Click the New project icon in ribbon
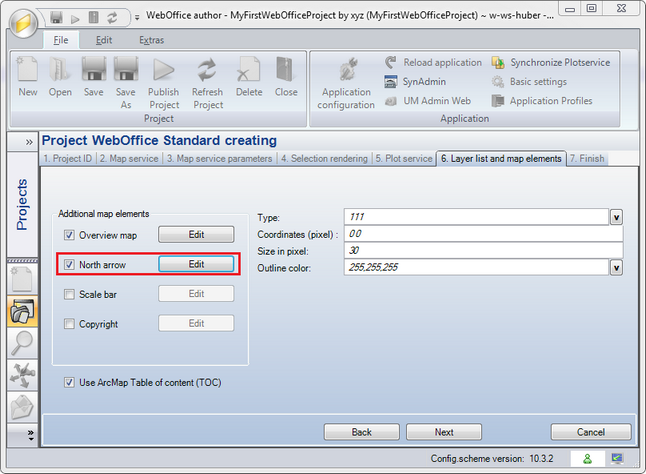The width and height of the screenshot is (646, 474). [x=28, y=69]
